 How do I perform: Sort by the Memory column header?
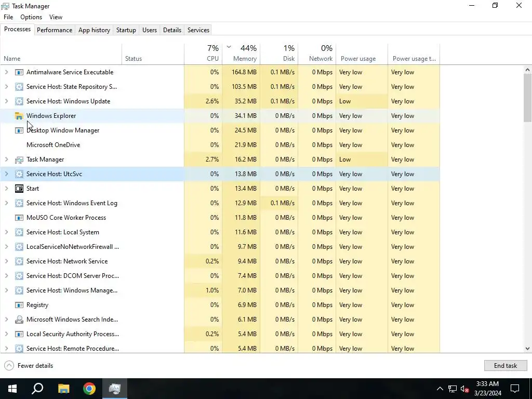[241, 54]
